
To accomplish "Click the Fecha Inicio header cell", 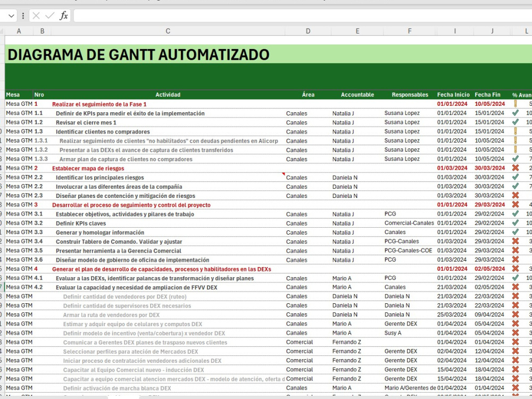I will (453, 95).
